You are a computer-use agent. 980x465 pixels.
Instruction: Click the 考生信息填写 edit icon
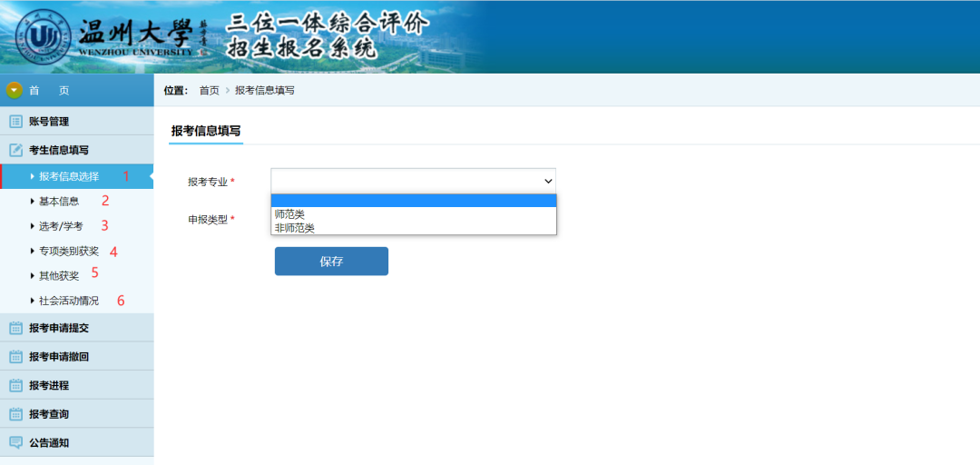tap(15, 151)
